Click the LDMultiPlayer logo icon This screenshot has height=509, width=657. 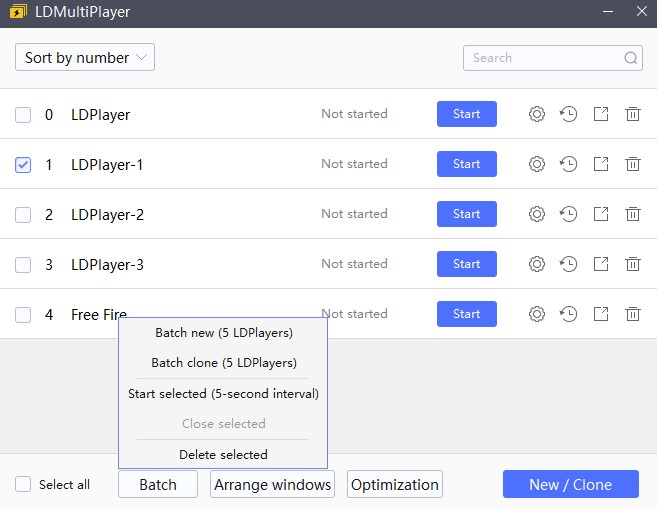coord(18,12)
